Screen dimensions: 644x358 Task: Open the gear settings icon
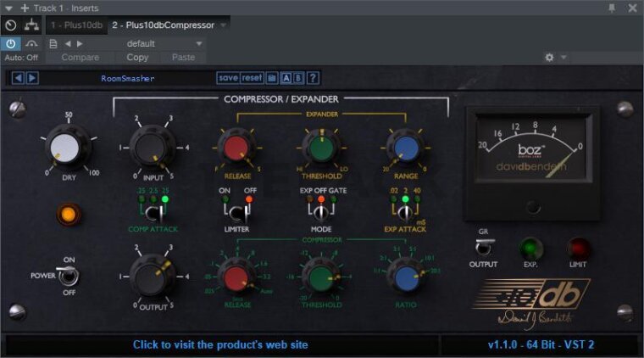549,58
